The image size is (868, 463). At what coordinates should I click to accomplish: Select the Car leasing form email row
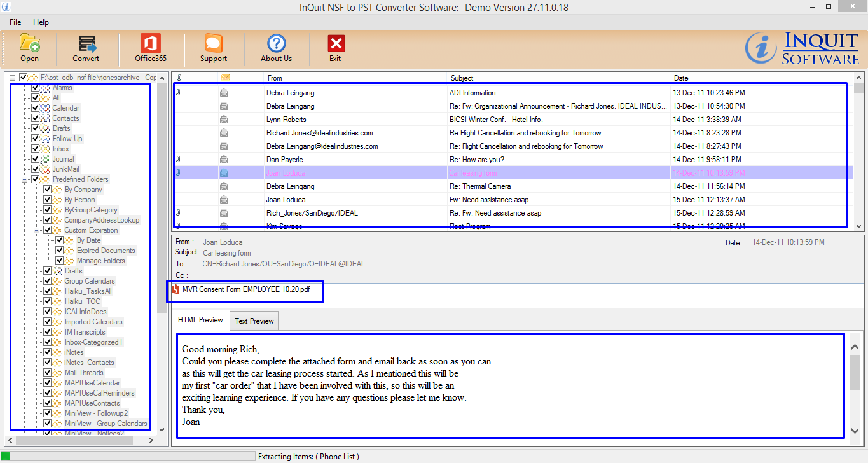[513, 173]
